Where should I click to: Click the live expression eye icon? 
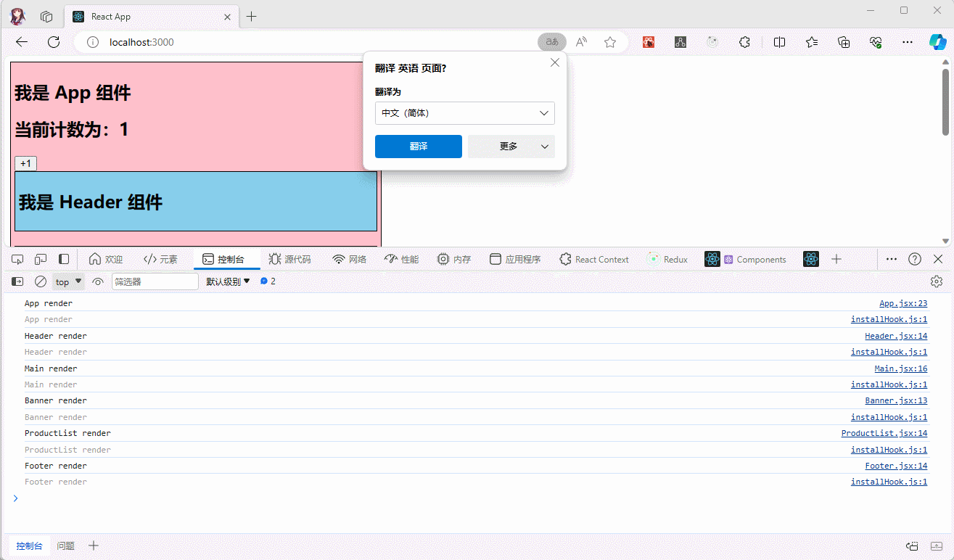[x=98, y=281]
